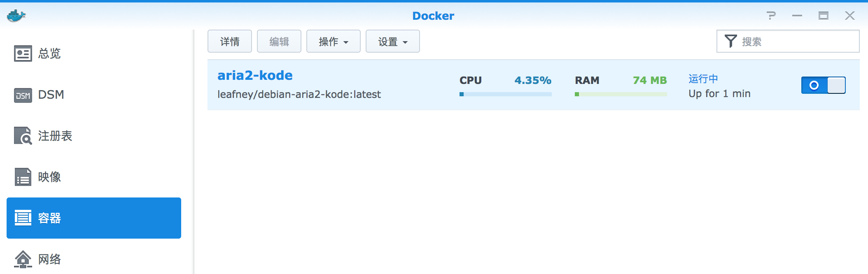Image resolution: width=868 pixels, height=274 pixels.
Task: Focus the 搜索 search input field
Action: click(x=788, y=41)
